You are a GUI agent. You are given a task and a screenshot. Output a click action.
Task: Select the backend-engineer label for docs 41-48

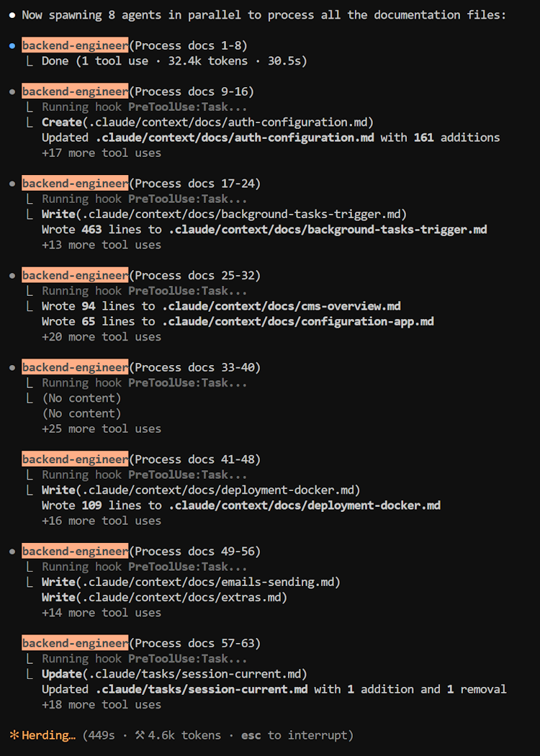[x=75, y=459]
